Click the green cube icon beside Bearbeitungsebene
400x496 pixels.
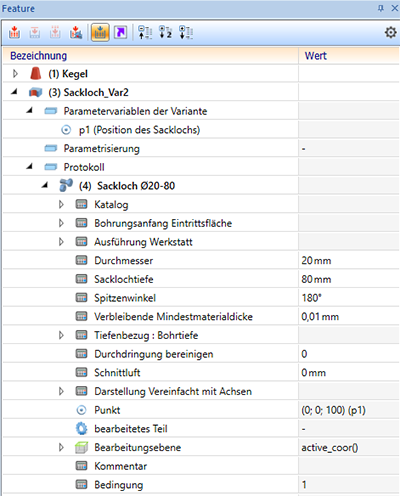tap(81, 447)
